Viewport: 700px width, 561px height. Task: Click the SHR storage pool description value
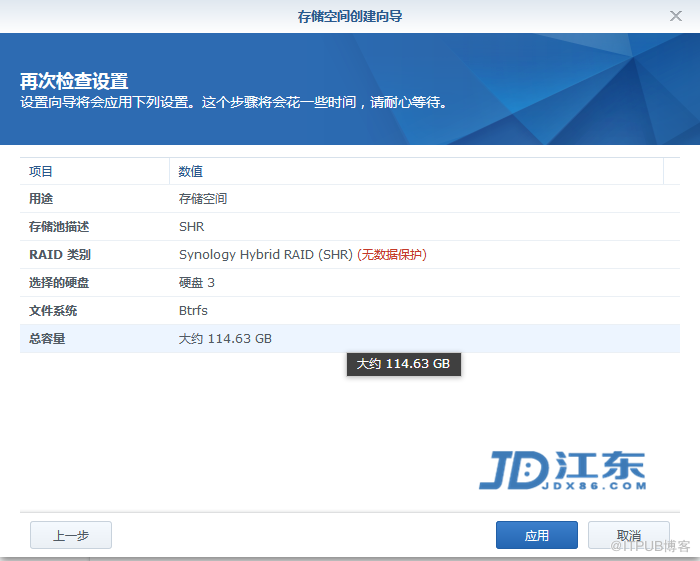point(192,227)
